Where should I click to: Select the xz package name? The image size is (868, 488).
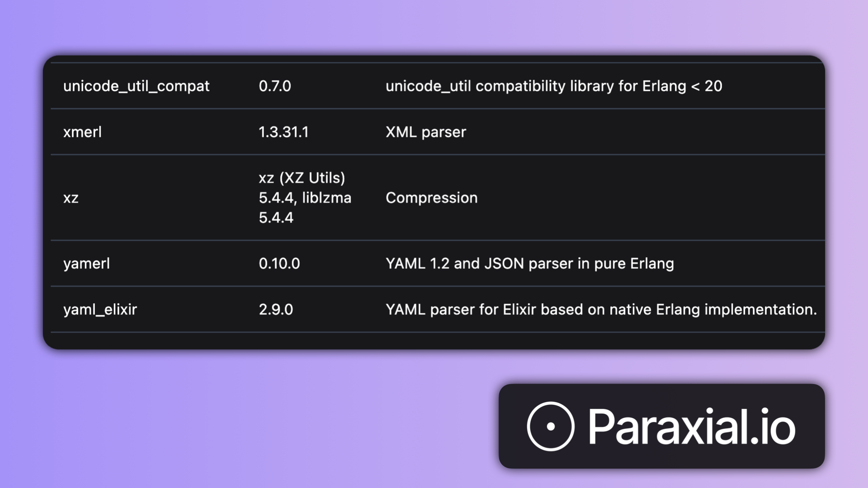[x=71, y=198]
